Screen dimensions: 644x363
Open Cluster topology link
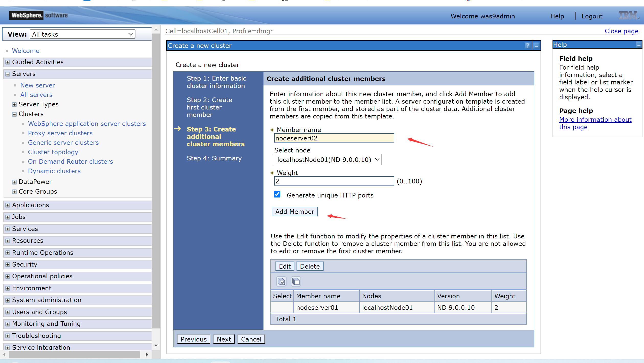[x=53, y=152]
